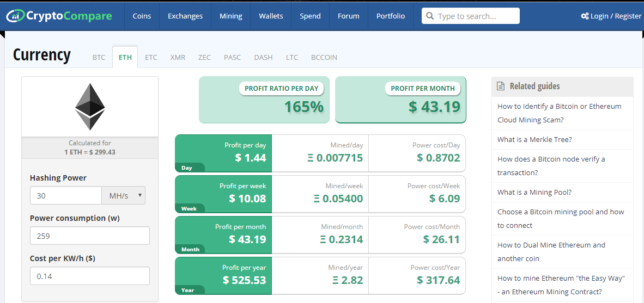The height and width of the screenshot is (303, 644).
Task: Click the Related guides document icon
Action: 501,86
